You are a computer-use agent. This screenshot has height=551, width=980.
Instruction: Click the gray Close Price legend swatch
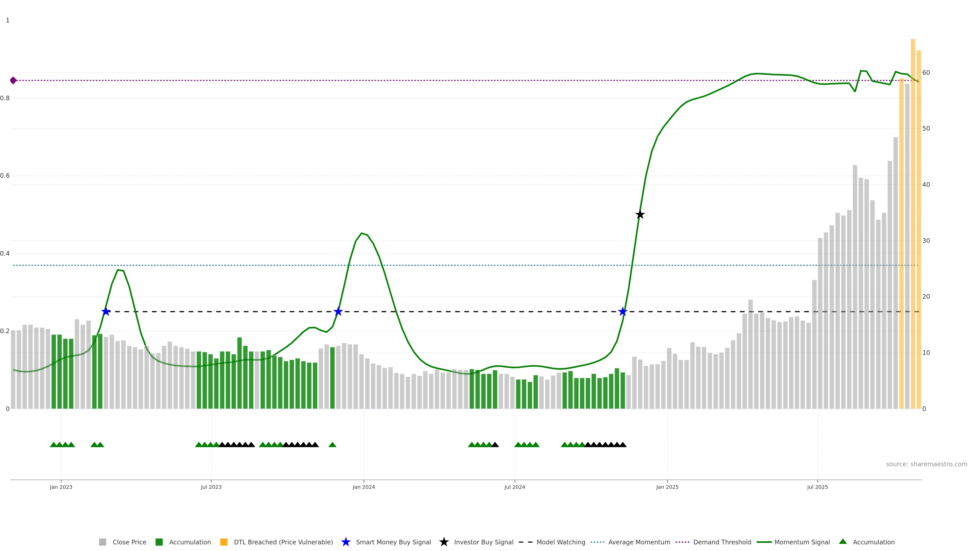(x=102, y=542)
